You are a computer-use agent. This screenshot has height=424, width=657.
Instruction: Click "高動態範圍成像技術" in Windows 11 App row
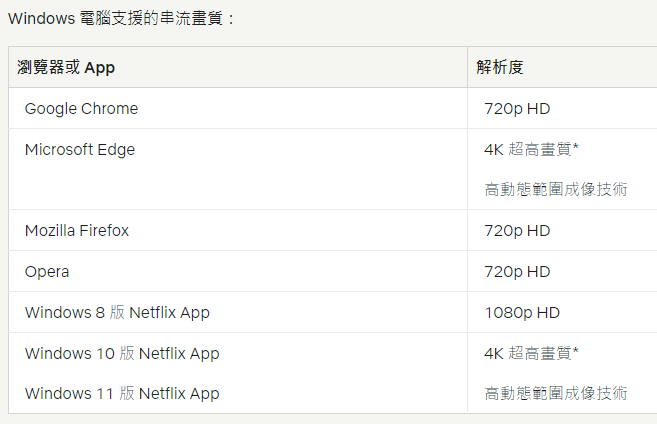(x=556, y=393)
